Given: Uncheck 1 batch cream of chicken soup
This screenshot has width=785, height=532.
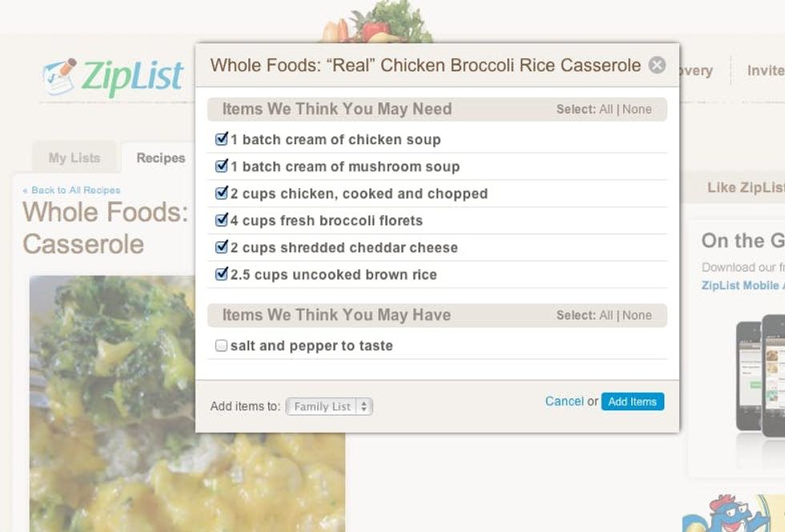Looking at the screenshot, I should 222,139.
